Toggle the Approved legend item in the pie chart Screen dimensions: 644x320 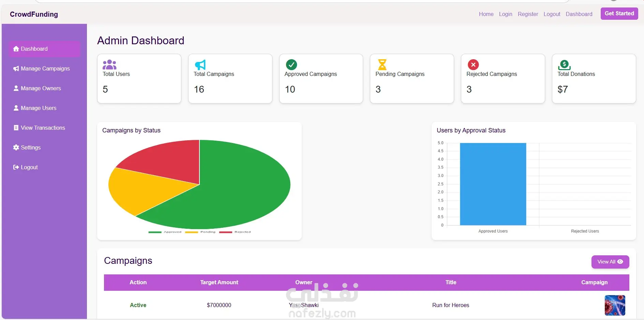165,232
